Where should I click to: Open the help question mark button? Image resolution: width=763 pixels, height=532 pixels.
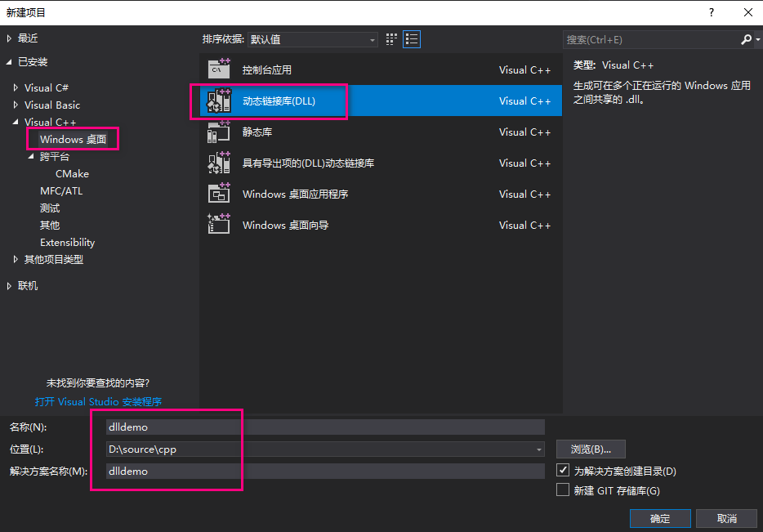pos(712,12)
